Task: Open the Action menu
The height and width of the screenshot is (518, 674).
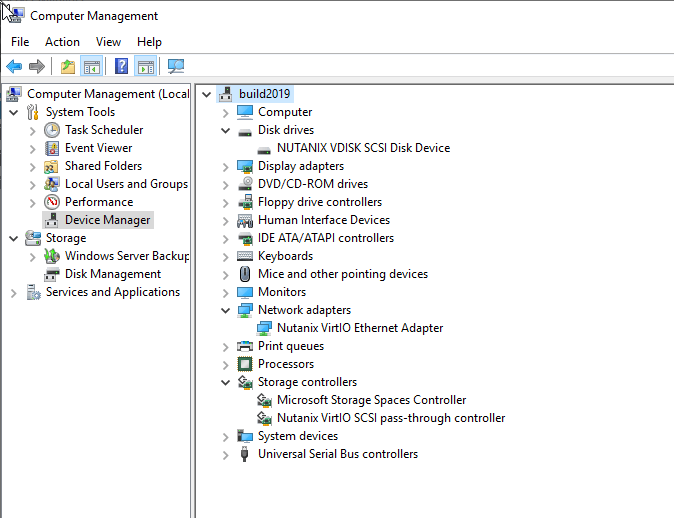Action: 62,42
